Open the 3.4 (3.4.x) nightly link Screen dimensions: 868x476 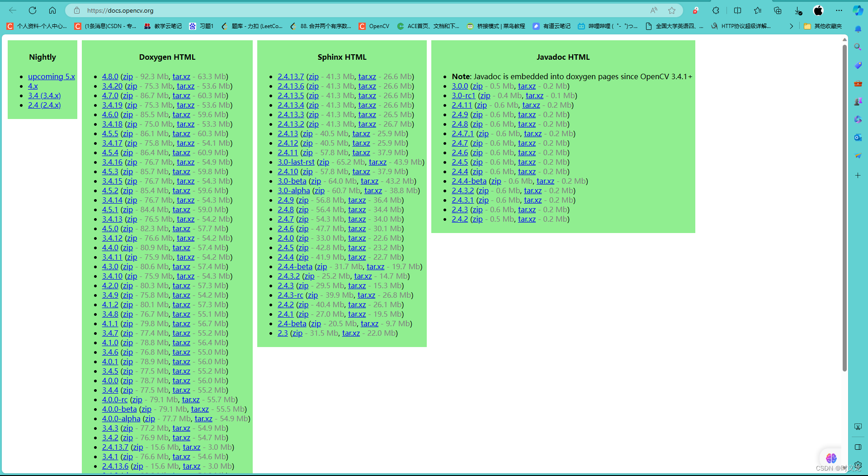tap(44, 95)
